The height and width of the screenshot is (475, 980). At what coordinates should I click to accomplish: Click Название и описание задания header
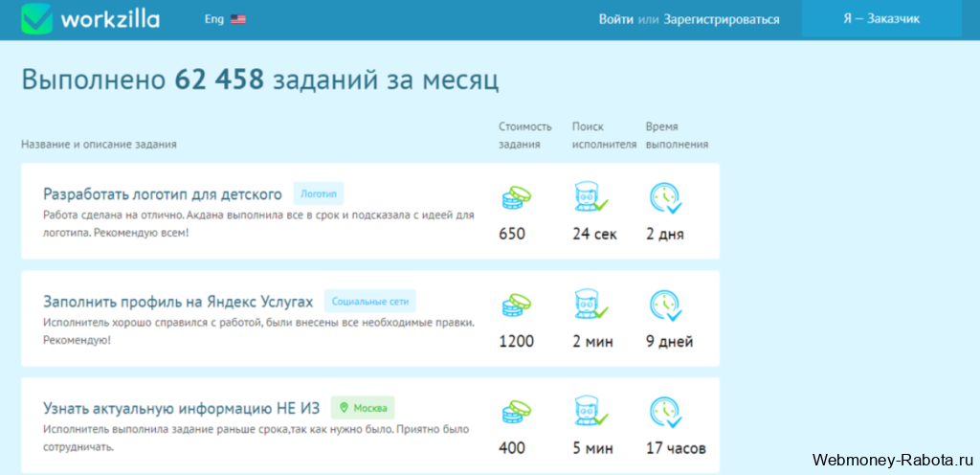99,145
